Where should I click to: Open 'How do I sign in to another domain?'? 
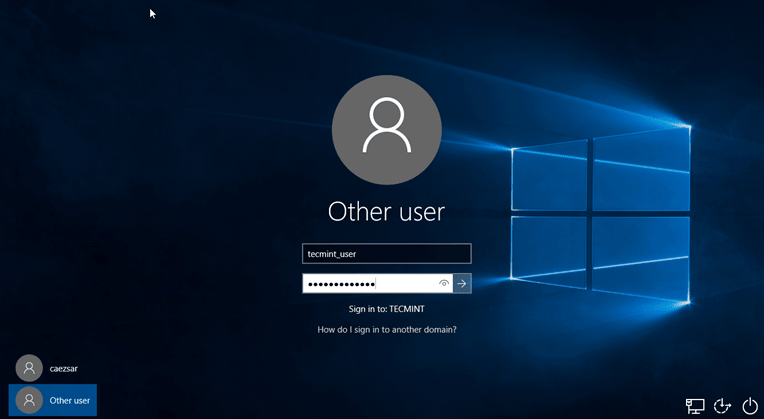tap(386, 329)
